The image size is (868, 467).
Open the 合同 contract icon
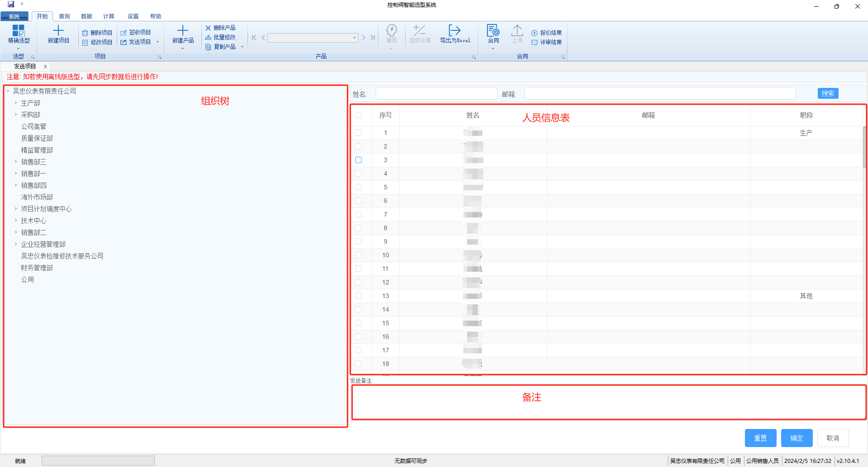pyautogui.click(x=493, y=31)
